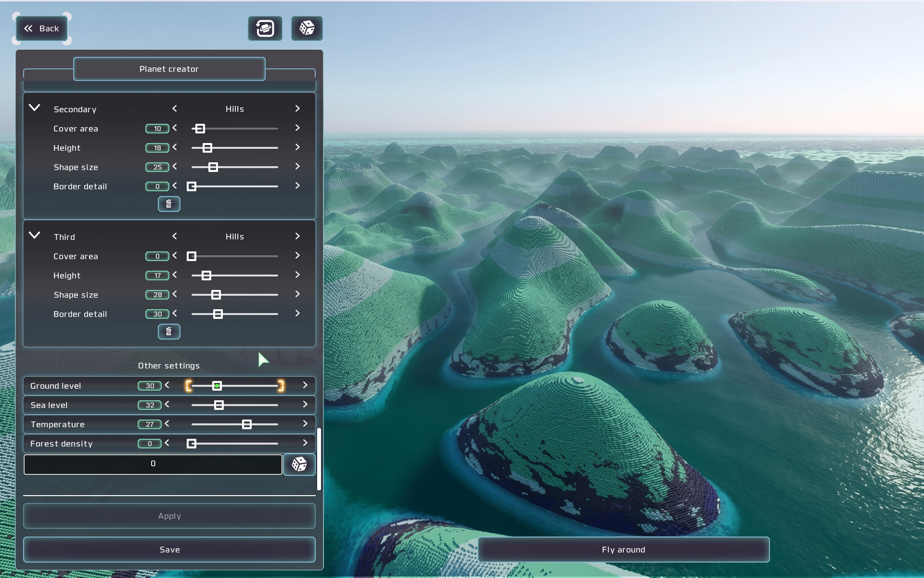Decrease Third Cover area value
Viewport: 924px width, 578px height.
(175, 256)
